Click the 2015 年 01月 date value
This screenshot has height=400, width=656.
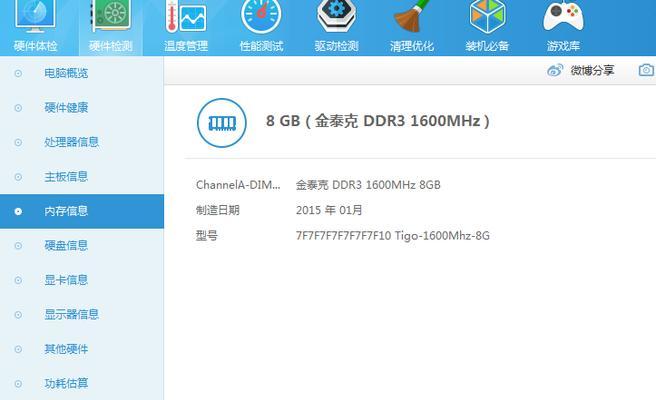(329, 210)
